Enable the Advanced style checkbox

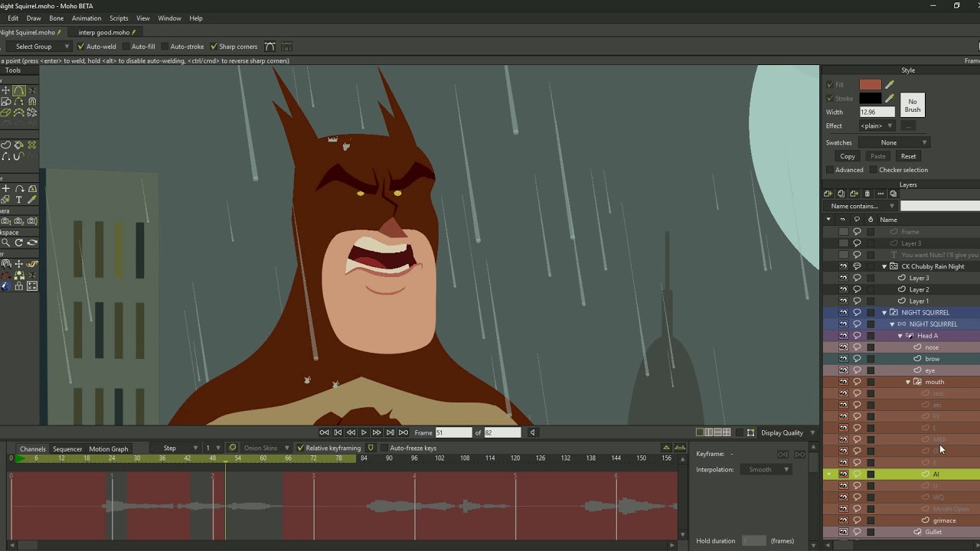pos(829,170)
